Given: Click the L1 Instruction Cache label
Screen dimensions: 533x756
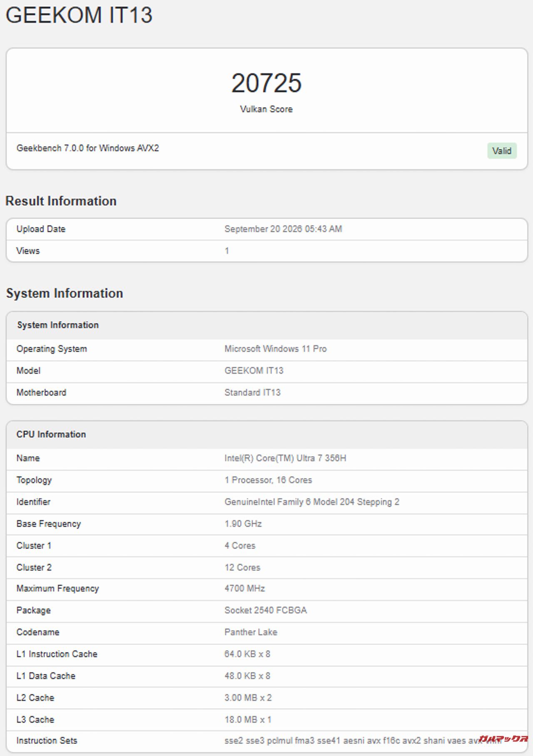Looking at the screenshot, I should (x=57, y=654).
